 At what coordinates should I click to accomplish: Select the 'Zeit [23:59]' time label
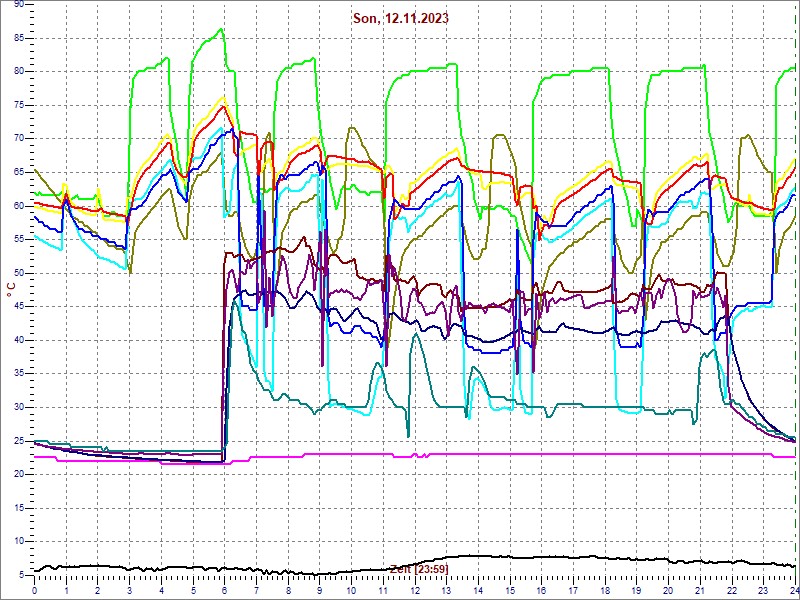[x=419, y=568]
